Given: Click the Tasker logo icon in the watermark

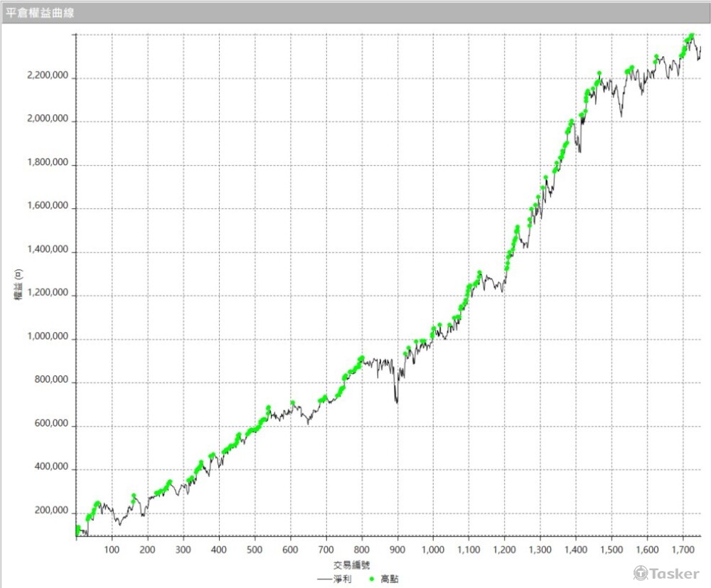Looking at the screenshot, I should [641, 573].
